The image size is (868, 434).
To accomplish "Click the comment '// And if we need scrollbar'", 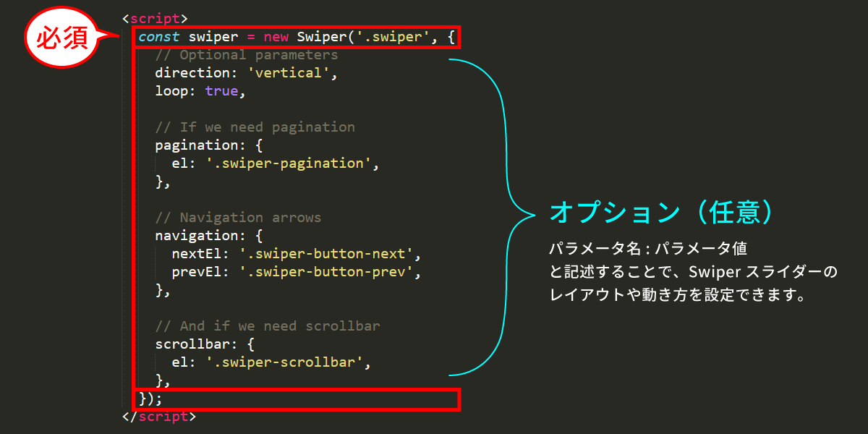I will click(x=268, y=325).
